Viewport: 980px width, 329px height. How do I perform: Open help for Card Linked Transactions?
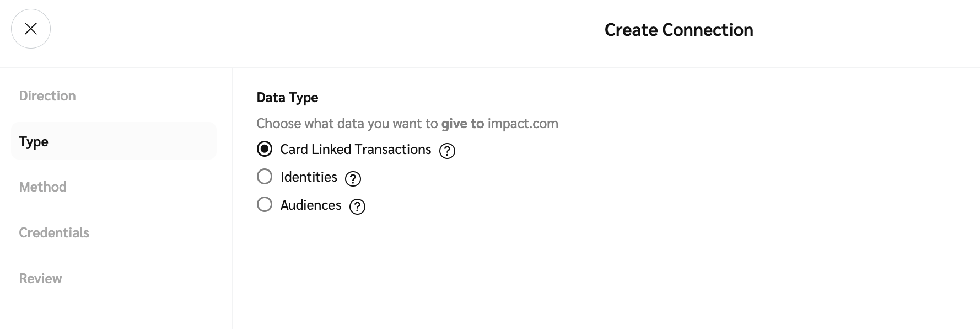point(447,151)
